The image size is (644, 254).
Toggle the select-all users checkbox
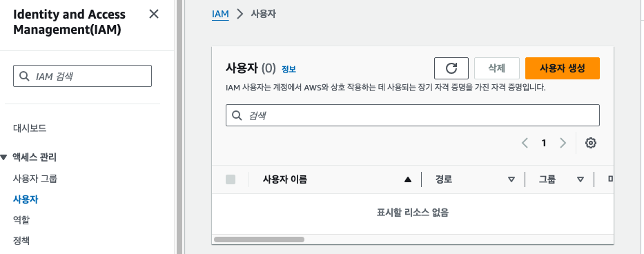pyautogui.click(x=231, y=179)
